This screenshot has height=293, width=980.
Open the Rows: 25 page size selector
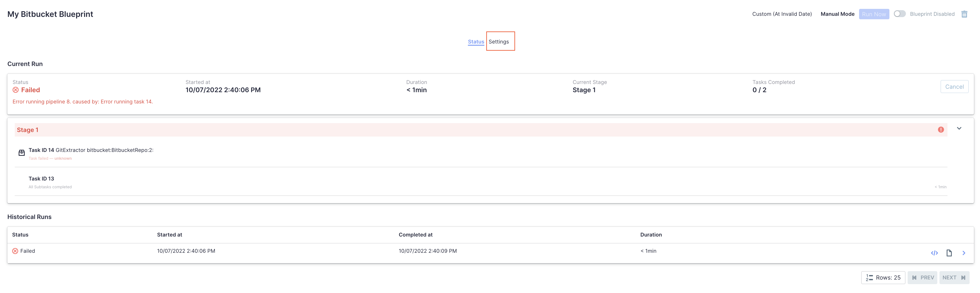883,277
